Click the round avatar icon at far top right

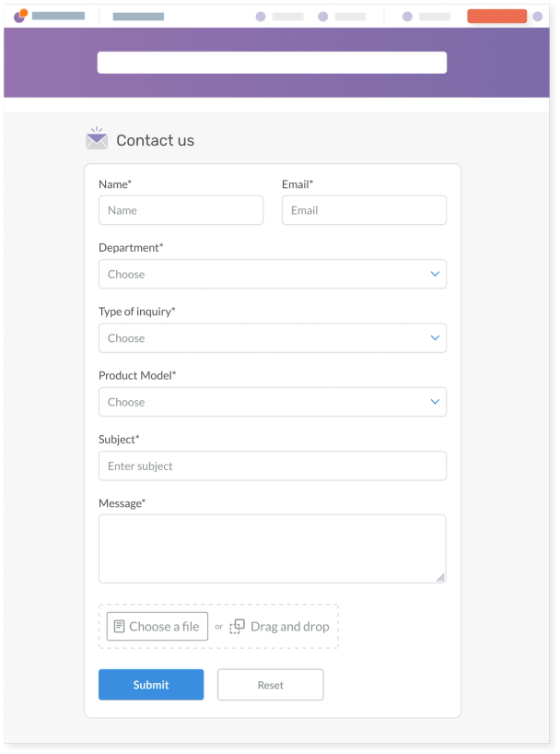[538, 17]
